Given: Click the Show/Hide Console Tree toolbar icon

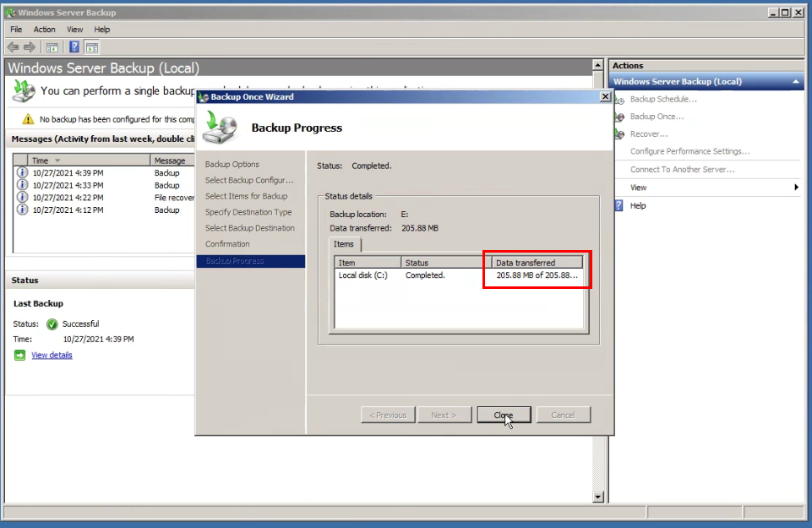Looking at the screenshot, I should pyautogui.click(x=52, y=47).
